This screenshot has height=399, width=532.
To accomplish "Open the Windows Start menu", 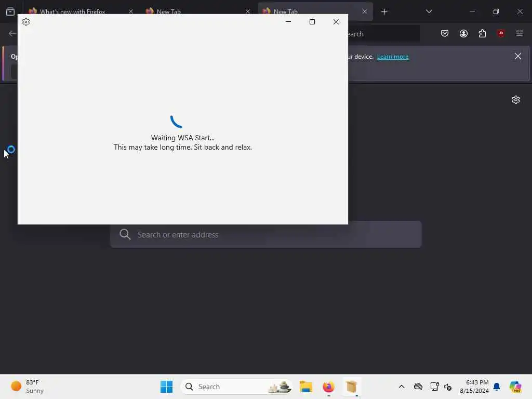I will tap(166, 387).
